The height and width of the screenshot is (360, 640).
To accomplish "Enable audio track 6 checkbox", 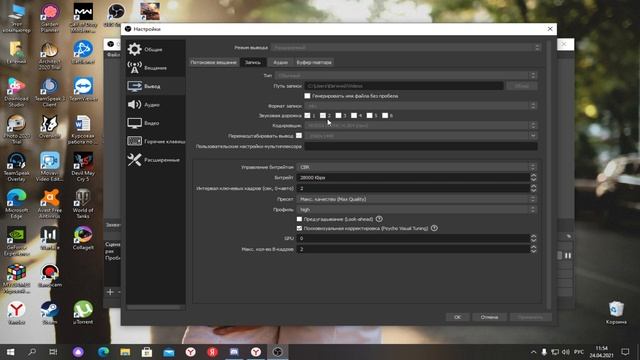I will click(x=385, y=116).
